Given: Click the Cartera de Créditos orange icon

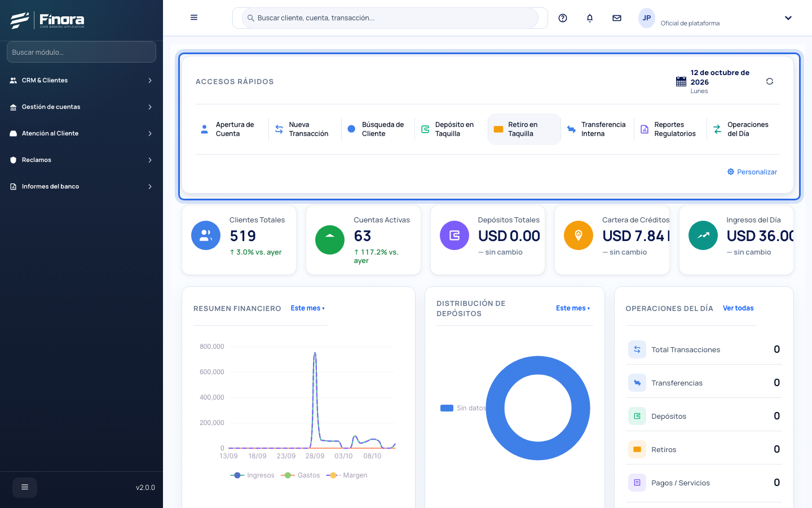Looking at the screenshot, I should [x=579, y=235].
